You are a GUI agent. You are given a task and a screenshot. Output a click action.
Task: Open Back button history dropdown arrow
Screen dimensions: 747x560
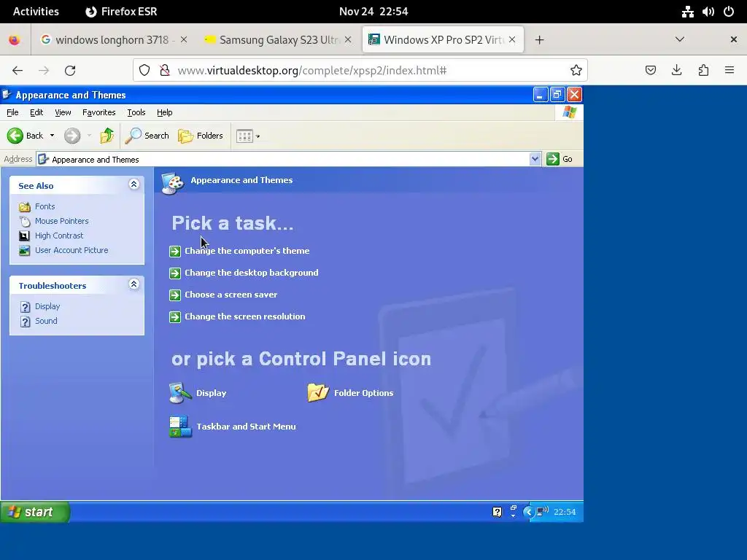pyautogui.click(x=52, y=136)
